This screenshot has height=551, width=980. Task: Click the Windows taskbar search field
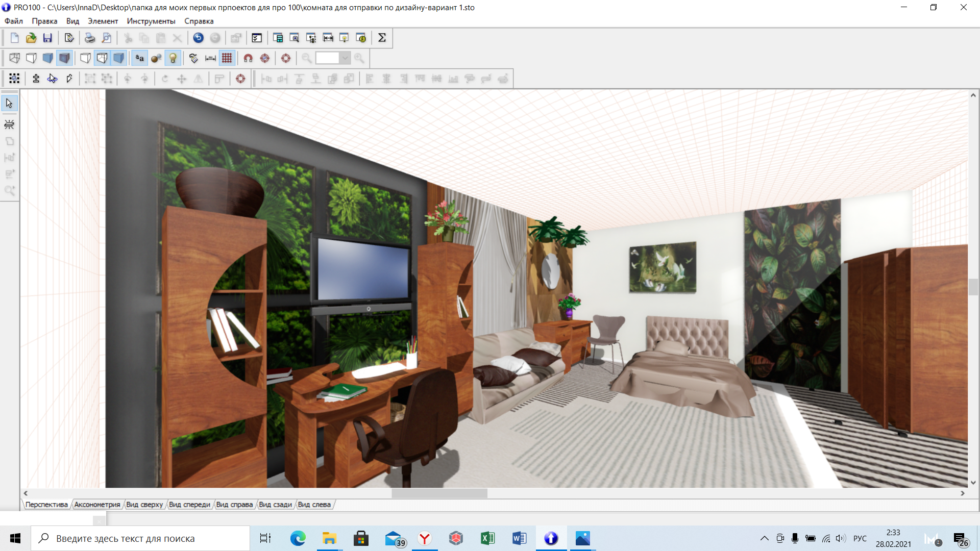[x=140, y=538]
